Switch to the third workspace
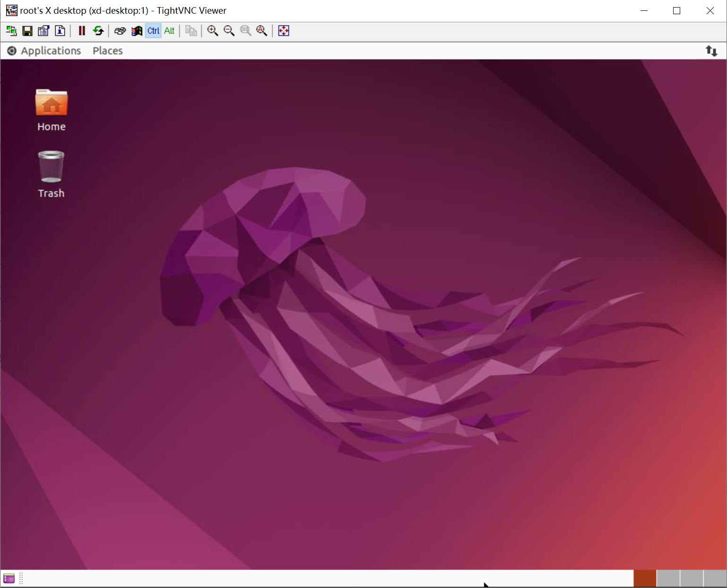The image size is (727, 588). 692,579
